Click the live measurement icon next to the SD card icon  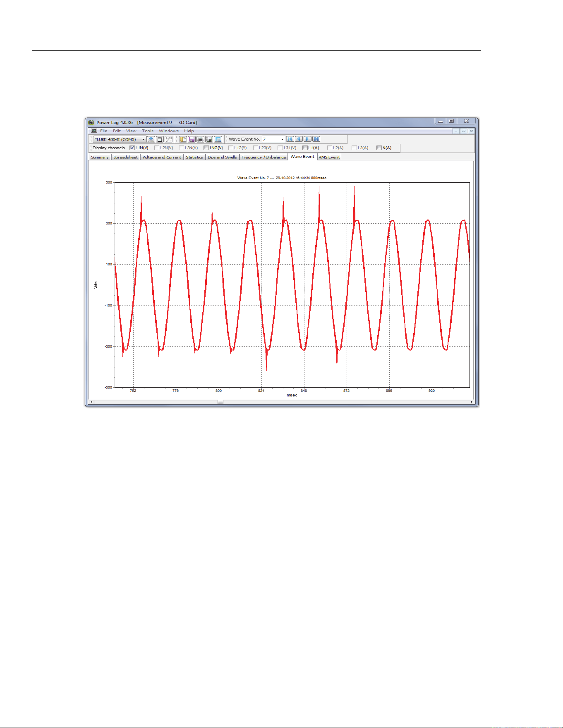[168, 139]
